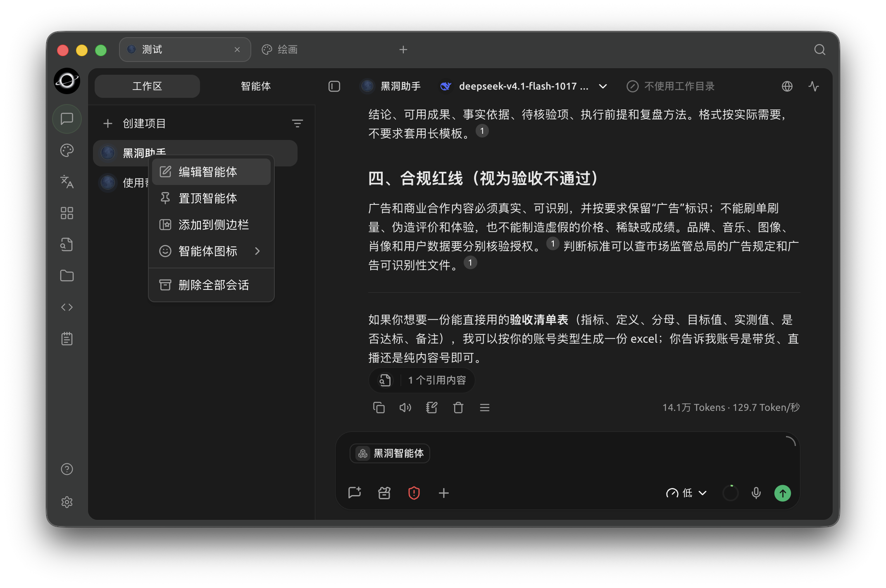Send the message with green arrow button
886x588 pixels.
tap(782, 493)
